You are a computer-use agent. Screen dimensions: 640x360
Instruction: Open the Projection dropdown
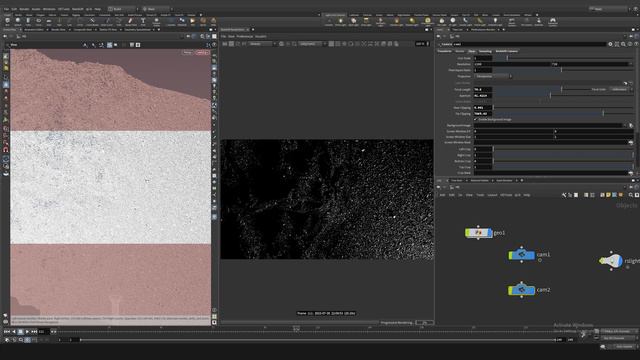(493, 76)
